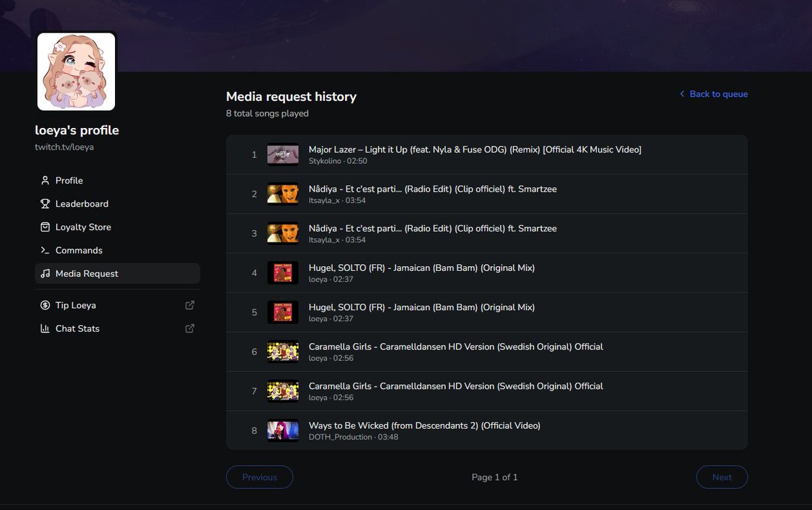
Task: Click the Stykolino · 02:50 requester text
Action: pyautogui.click(x=338, y=161)
